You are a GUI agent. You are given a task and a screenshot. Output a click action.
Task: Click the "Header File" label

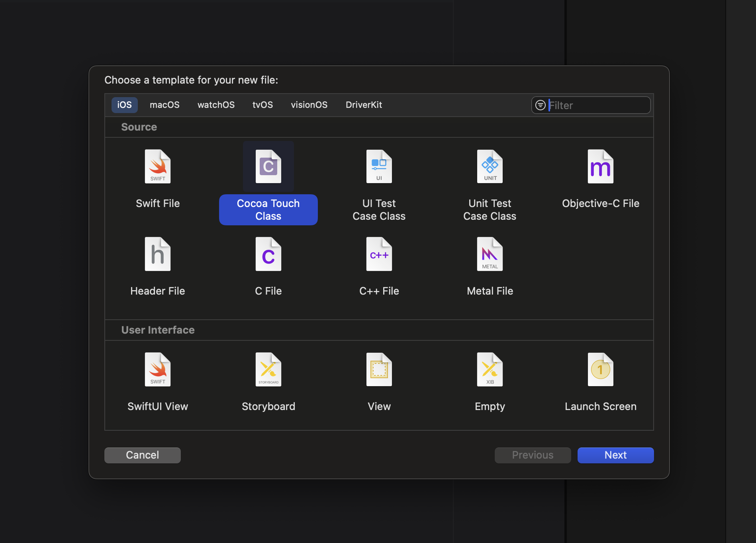click(158, 291)
